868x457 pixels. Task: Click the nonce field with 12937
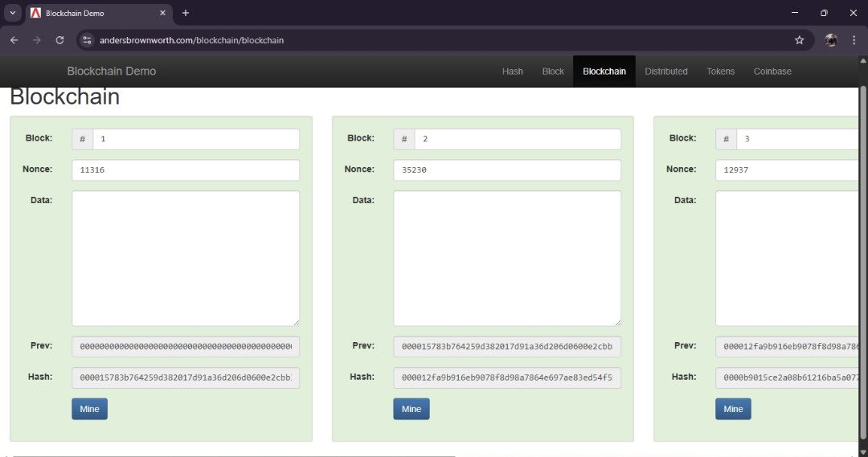787,170
